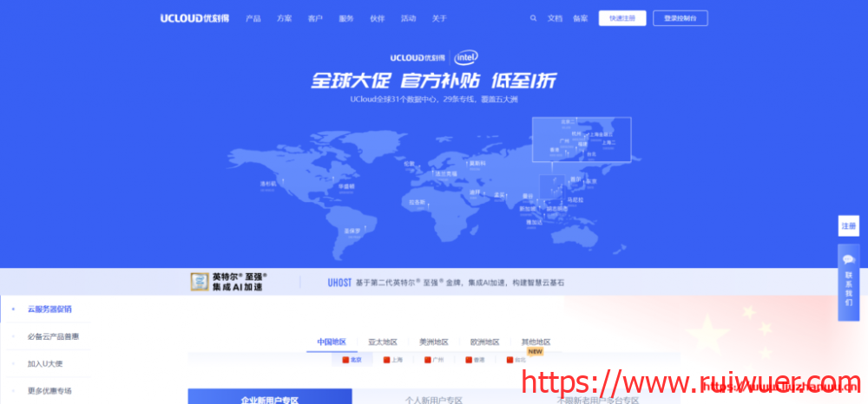Click the 快速注册 button
This screenshot has height=404, width=868.
pos(622,18)
